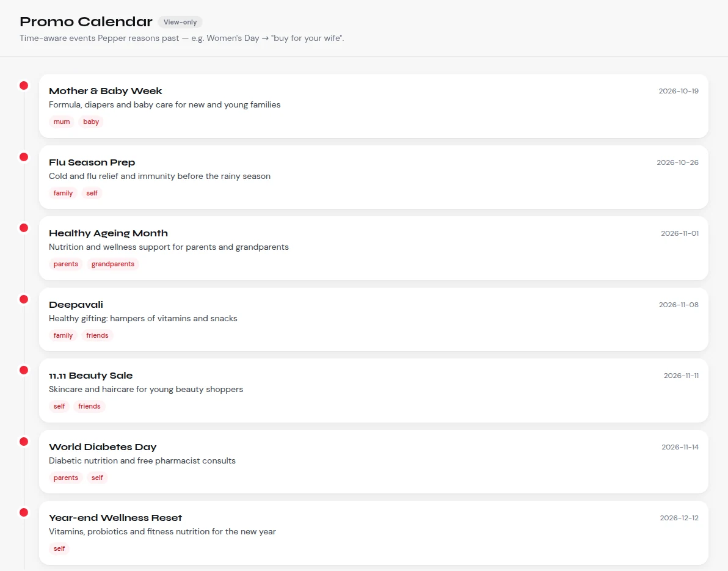
Task: Click the grandparents tag
Action: click(113, 264)
